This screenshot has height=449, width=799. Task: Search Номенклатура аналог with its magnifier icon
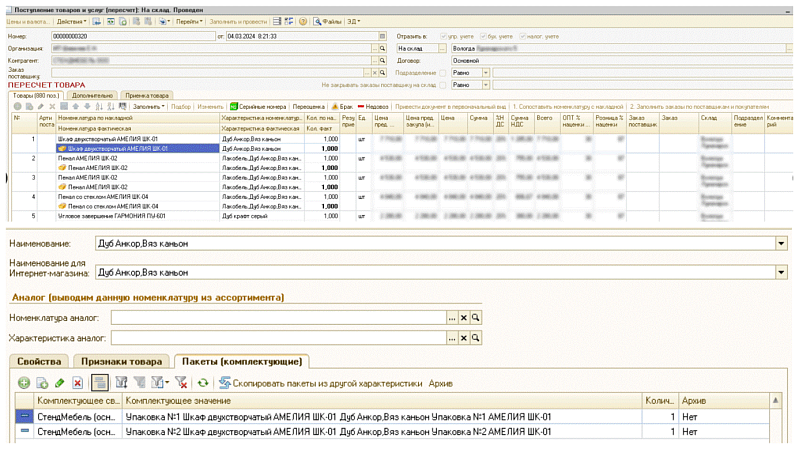475,318
